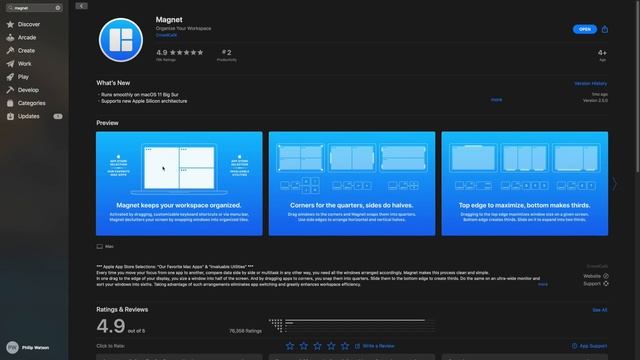Click the Philip Watson account name
640x360 pixels.
(36, 348)
